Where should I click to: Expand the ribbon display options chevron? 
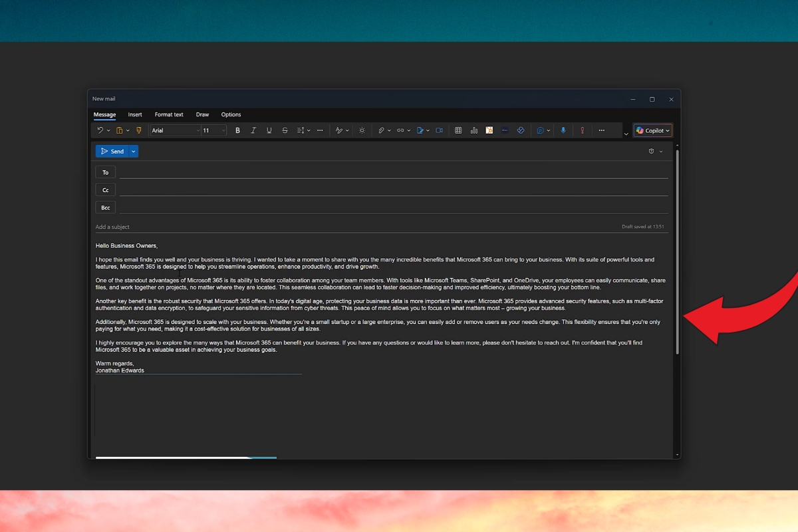(x=626, y=134)
